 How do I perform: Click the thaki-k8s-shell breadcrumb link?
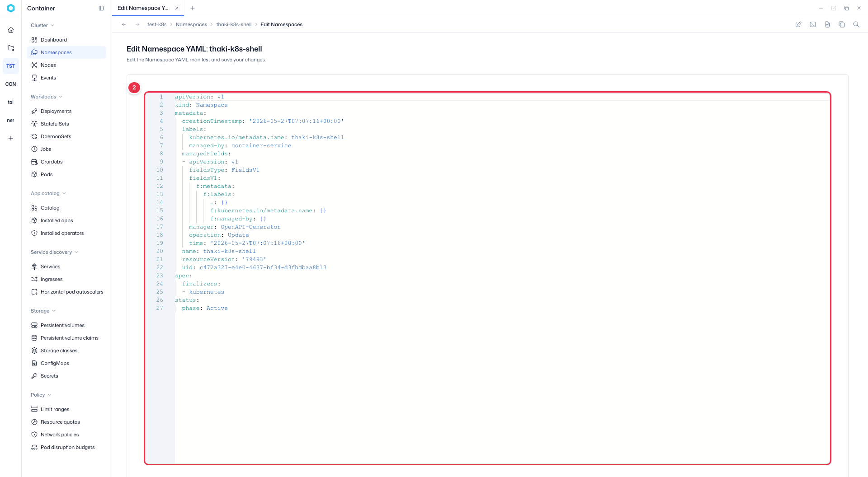click(234, 24)
